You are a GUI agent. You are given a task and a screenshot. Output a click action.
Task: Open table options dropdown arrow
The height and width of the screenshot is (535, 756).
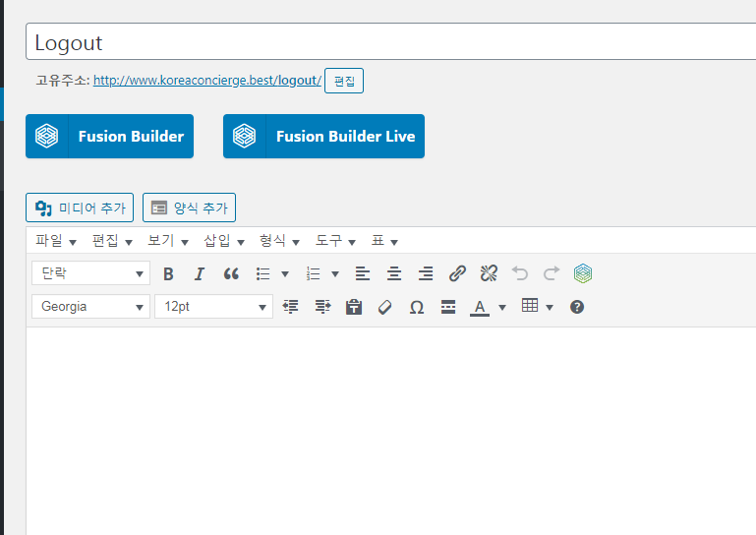click(x=550, y=307)
